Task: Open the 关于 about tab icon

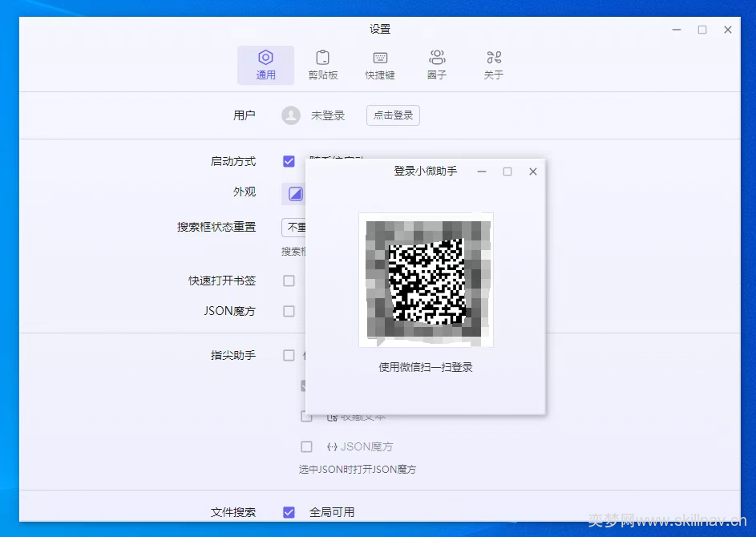Action: [494, 58]
